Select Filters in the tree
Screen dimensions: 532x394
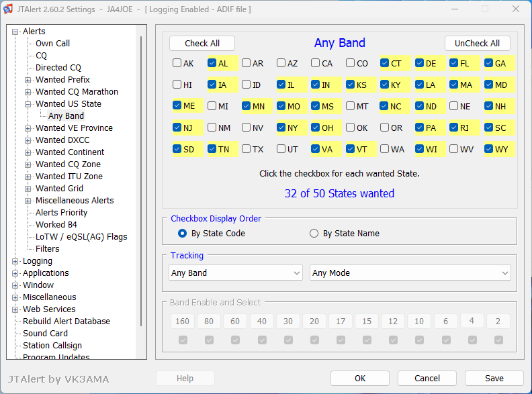pyautogui.click(x=48, y=249)
